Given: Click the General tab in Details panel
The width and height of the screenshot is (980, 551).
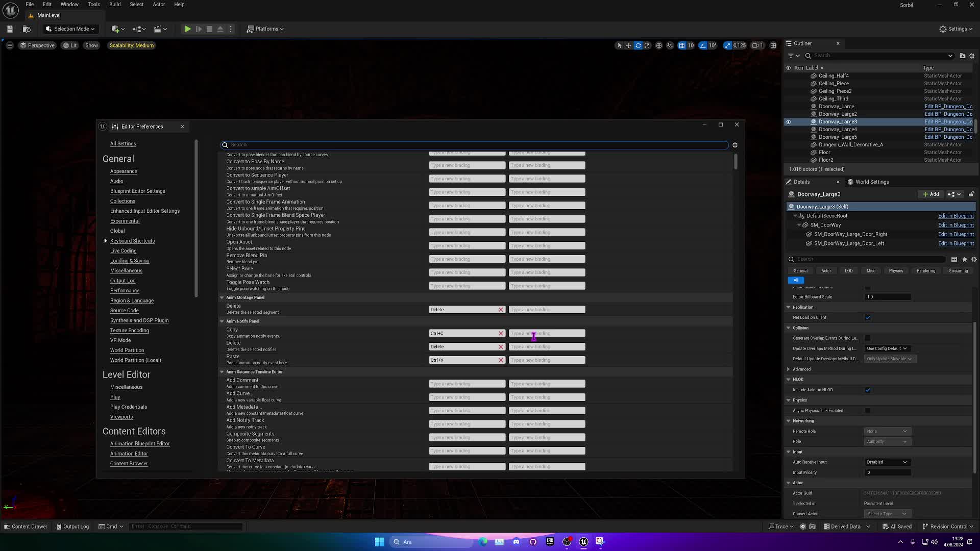Looking at the screenshot, I should [x=802, y=270].
